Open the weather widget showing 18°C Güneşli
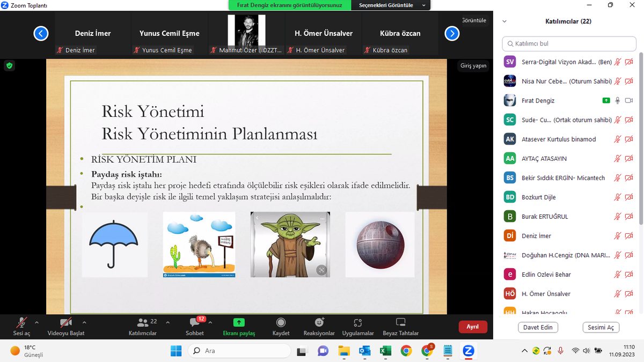Image resolution: width=644 pixels, height=362 pixels. point(27,351)
